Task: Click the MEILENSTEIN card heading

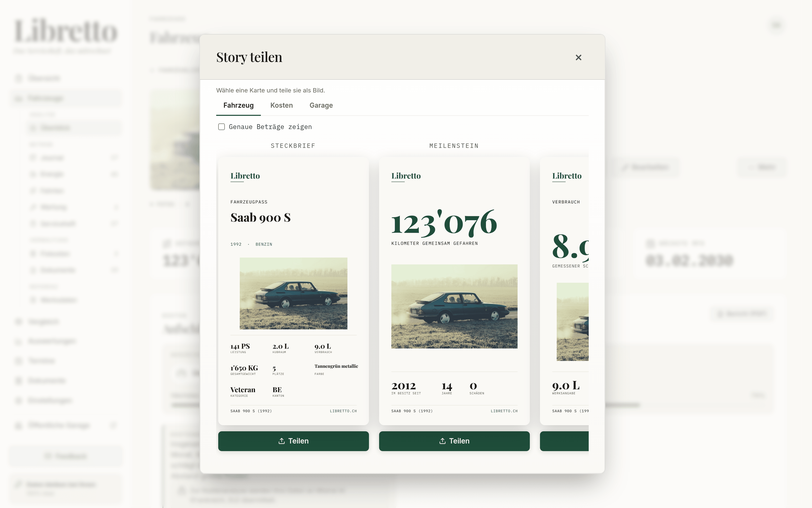Action: click(454, 146)
